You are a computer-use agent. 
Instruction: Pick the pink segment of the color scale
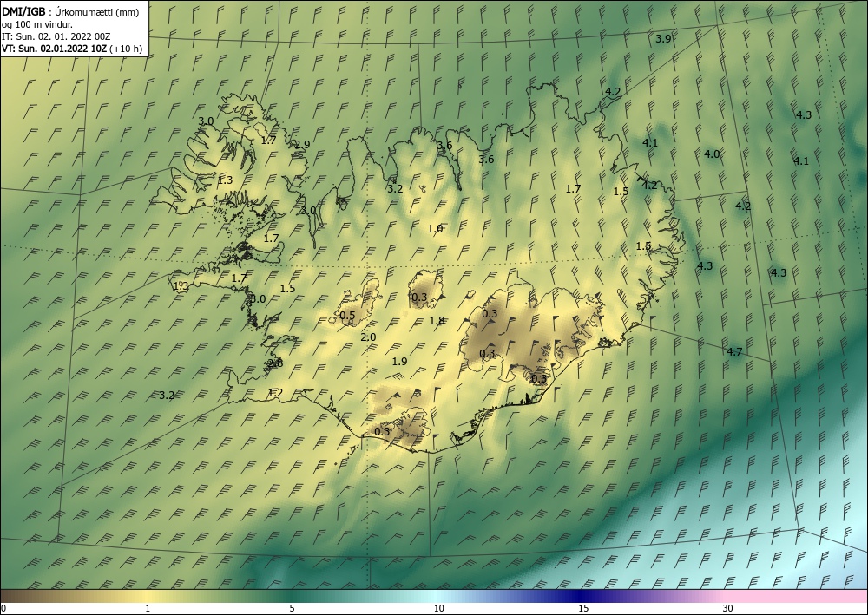[797, 596]
